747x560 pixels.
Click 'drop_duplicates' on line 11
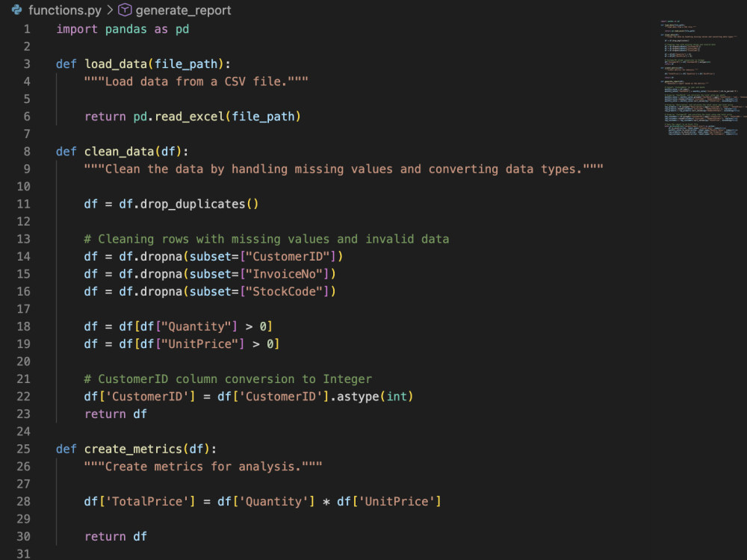[x=193, y=205]
